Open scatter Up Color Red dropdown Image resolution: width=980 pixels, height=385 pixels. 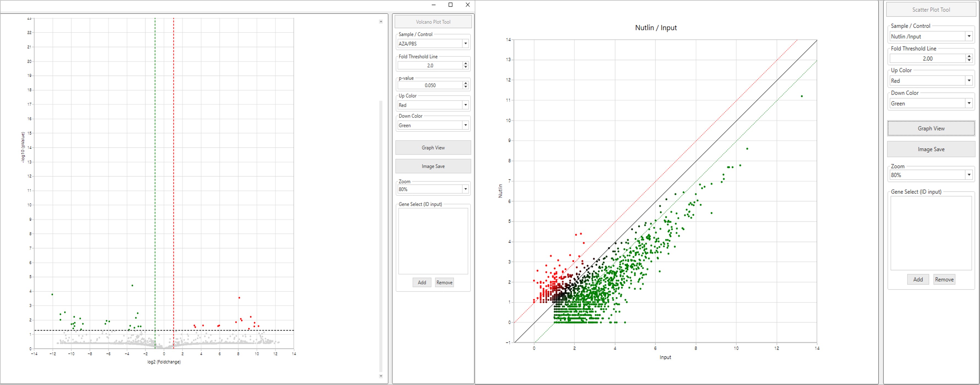pyautogui.click(x=969, y=81)
